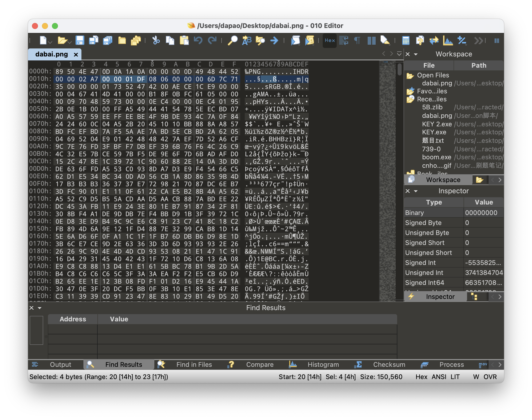This screenshot has width=532, height=420.
Task: Undo the last edit
Action: 198,40
